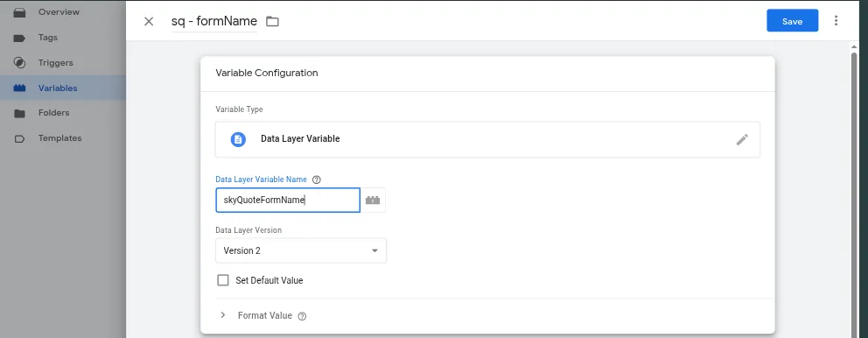Click the Format Value label

coord(264,316)
